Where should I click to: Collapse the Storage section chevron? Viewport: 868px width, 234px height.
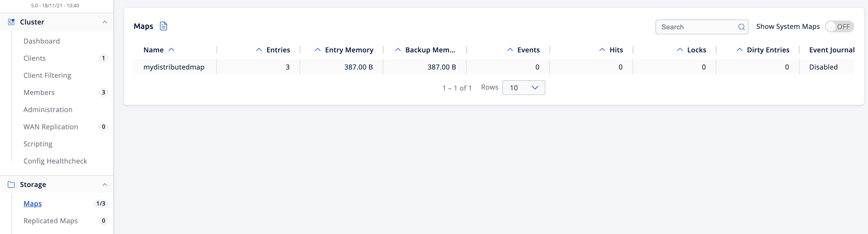point(105,185)
